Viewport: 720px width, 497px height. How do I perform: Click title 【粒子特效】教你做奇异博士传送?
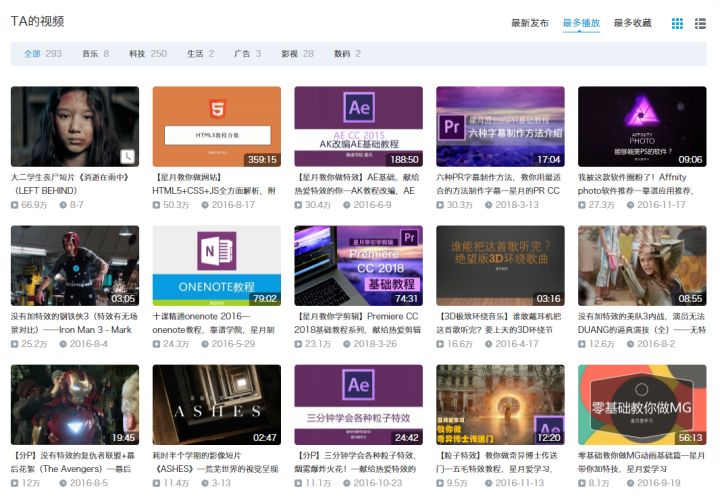pos(497,462)
